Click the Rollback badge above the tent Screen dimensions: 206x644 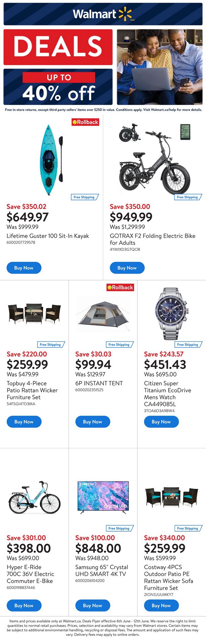tap(120, 287)
